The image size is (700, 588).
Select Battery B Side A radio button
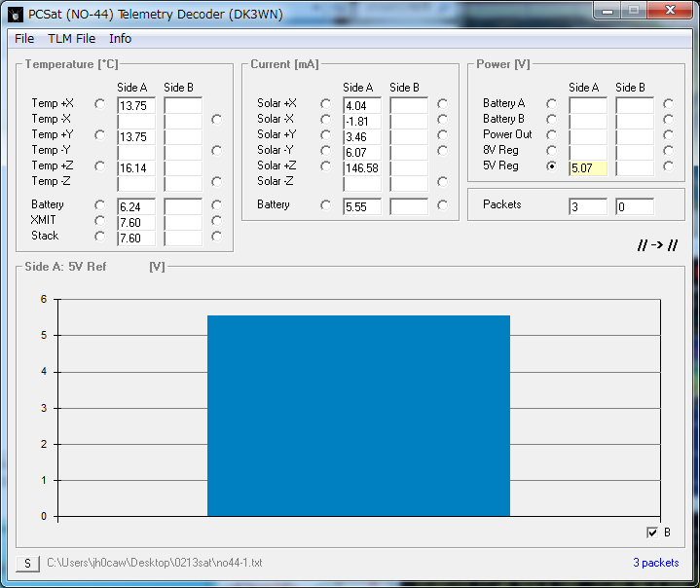tap(552, 119)
